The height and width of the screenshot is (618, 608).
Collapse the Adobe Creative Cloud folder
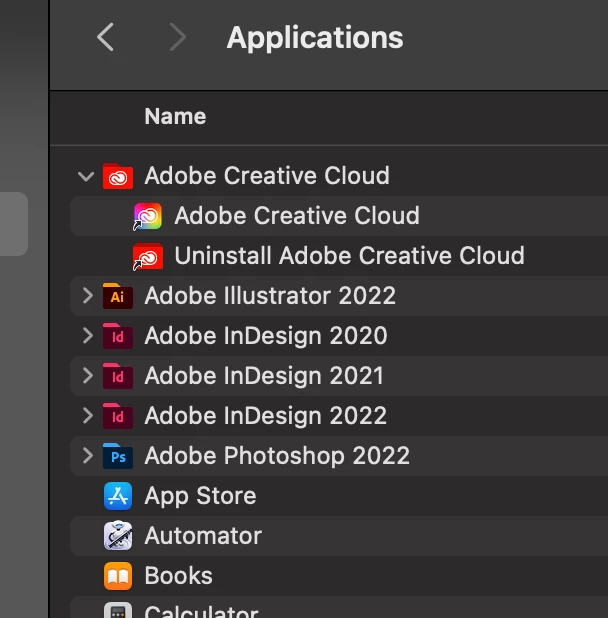point(86,176)
